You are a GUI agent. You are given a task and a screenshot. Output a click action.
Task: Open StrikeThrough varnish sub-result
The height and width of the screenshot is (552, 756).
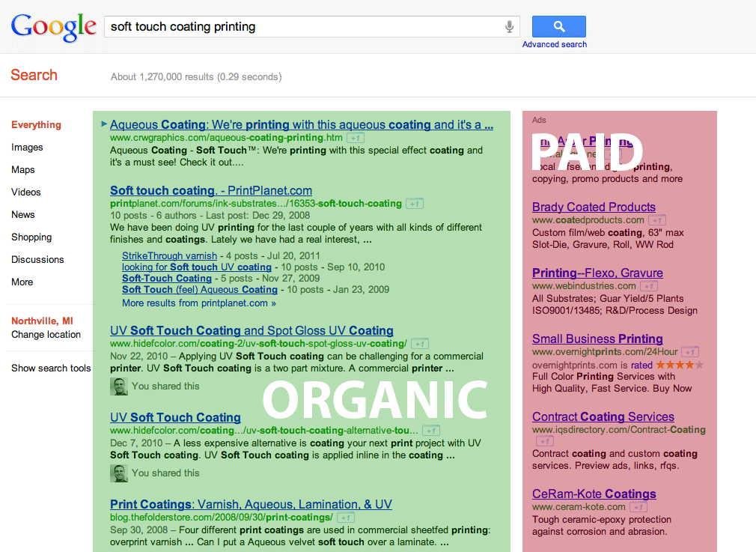click(169, 255)
